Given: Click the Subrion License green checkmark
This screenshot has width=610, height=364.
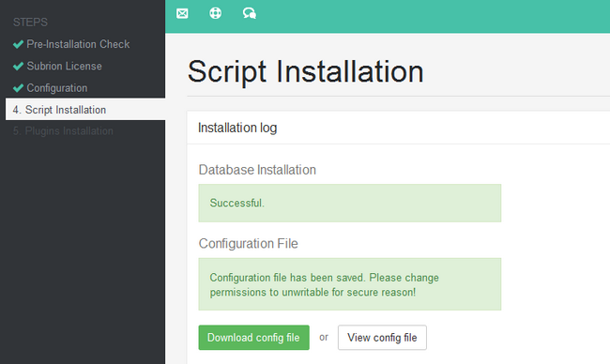Looking at the screenshot, I should coord(18,66).
